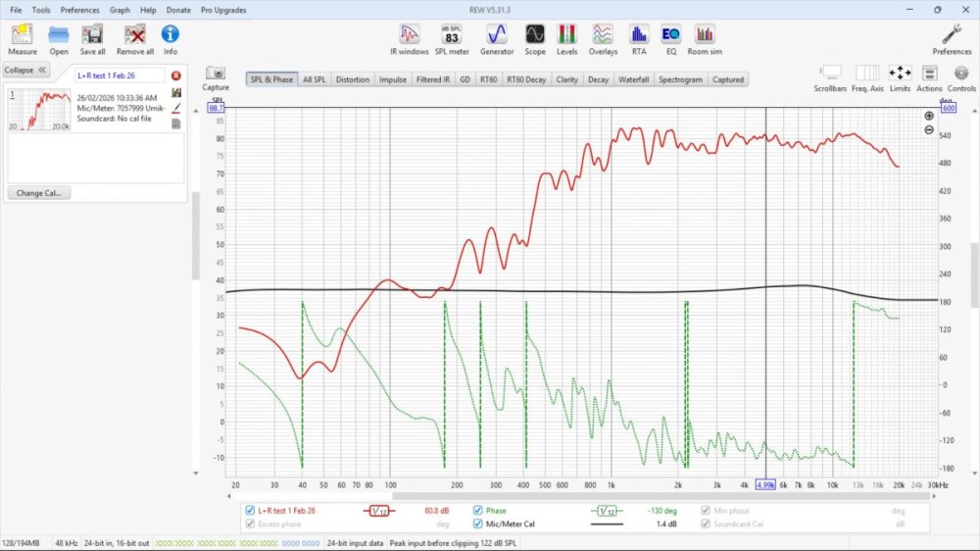Screen dimensions: 980x551
Task: Open smoothing selector for the Phase trace
Action: 607,511
